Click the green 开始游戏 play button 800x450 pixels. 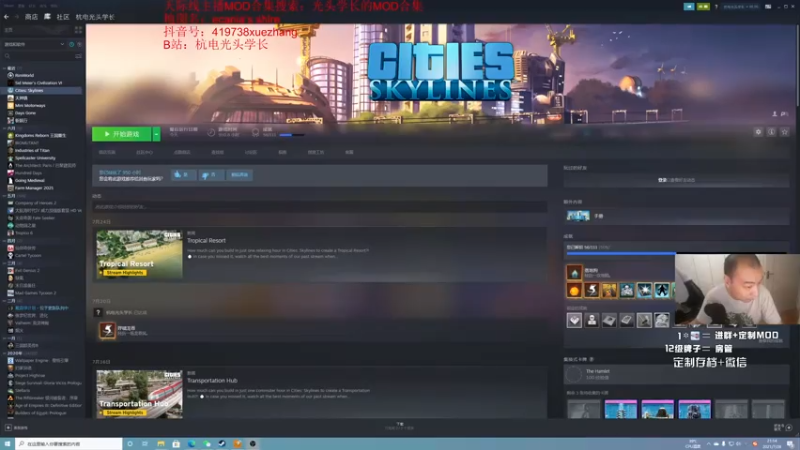tap(121, 134)
